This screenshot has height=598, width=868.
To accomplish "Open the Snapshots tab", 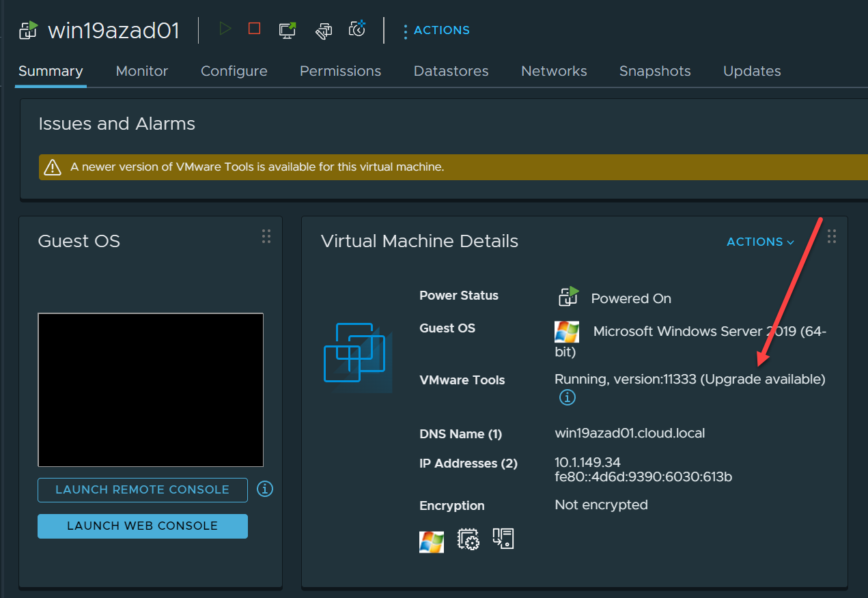I will (x=655, y=71).
